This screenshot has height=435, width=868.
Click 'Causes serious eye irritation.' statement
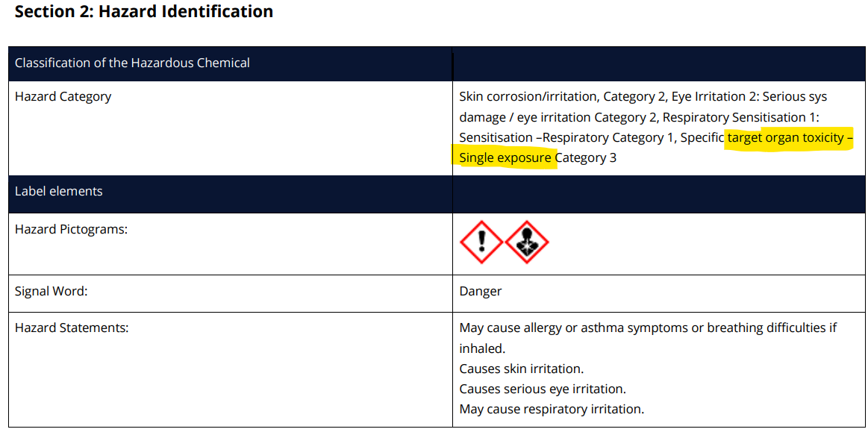[x=543, y=389]
